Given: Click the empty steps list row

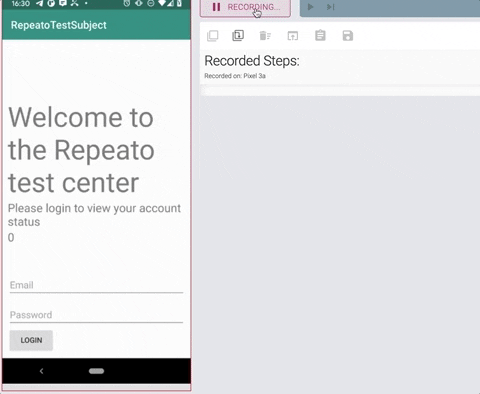Looking at the screenshot, I should tap(340, 91).
